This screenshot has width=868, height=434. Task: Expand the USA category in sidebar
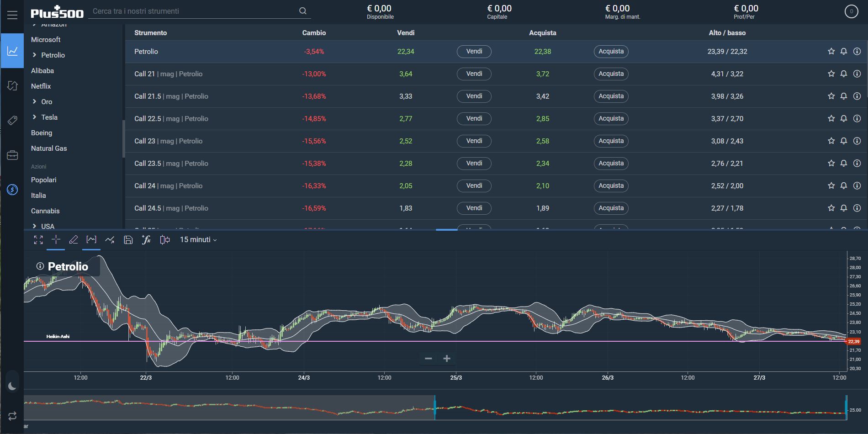(x=34, y=226)
